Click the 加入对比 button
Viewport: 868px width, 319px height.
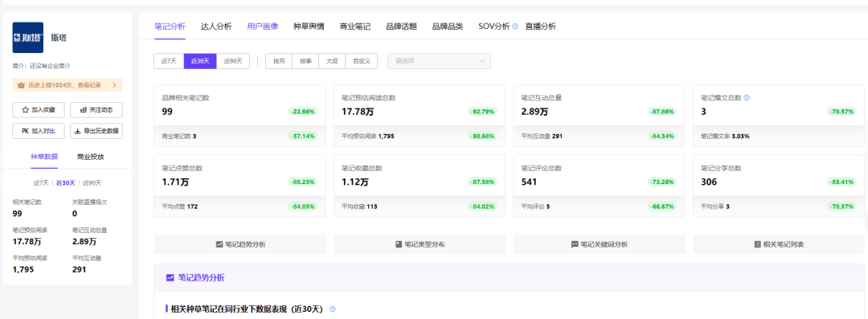coord(39,131)
